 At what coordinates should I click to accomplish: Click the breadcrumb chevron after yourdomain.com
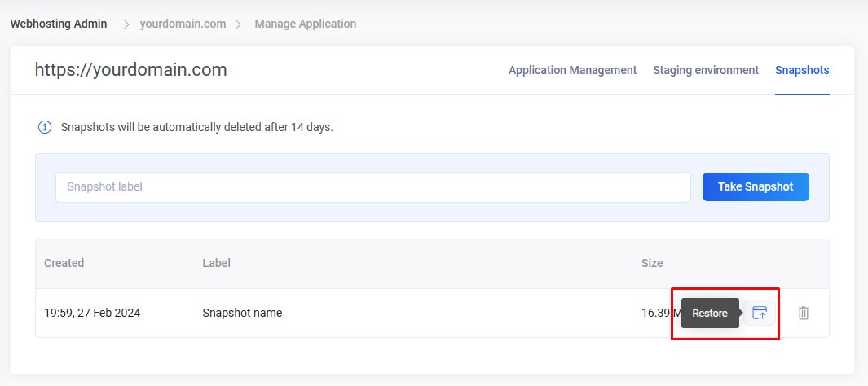point(239,24)
